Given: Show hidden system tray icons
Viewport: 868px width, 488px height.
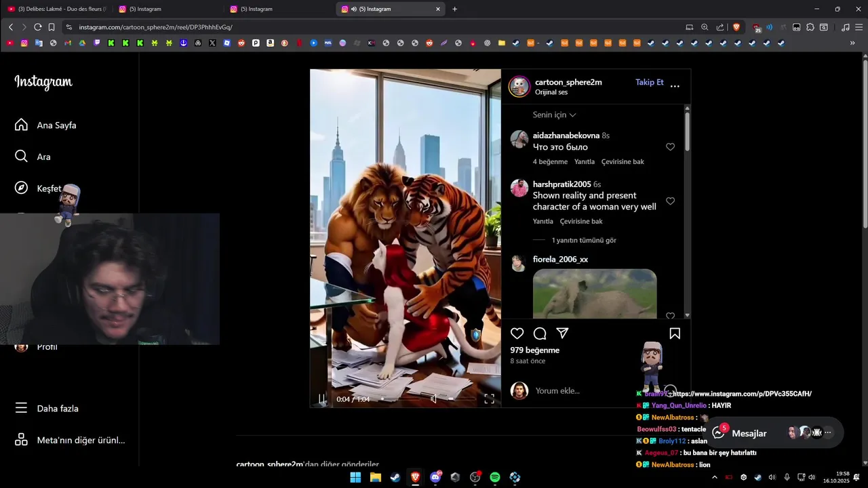Looking at the screenshot, I should coord(714,477).
